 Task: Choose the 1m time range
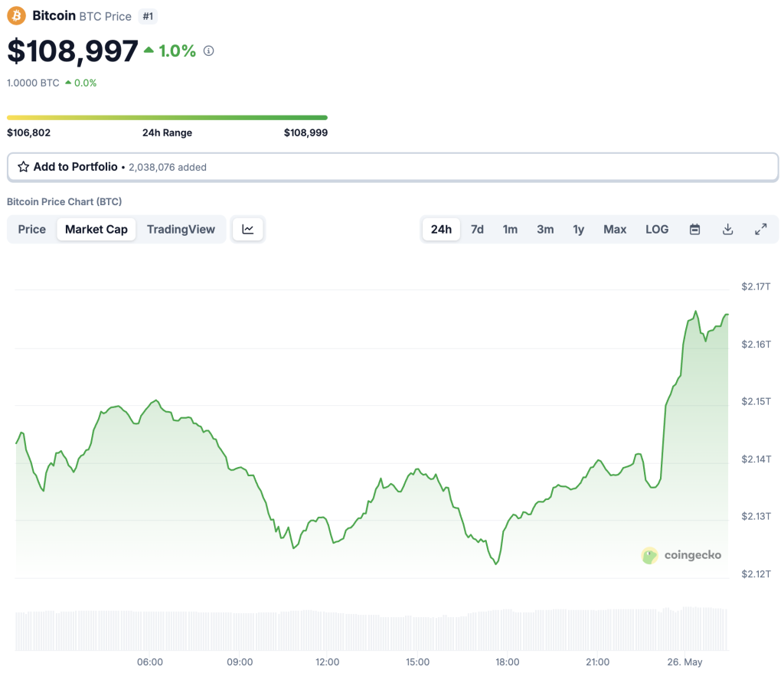point(510,229)
